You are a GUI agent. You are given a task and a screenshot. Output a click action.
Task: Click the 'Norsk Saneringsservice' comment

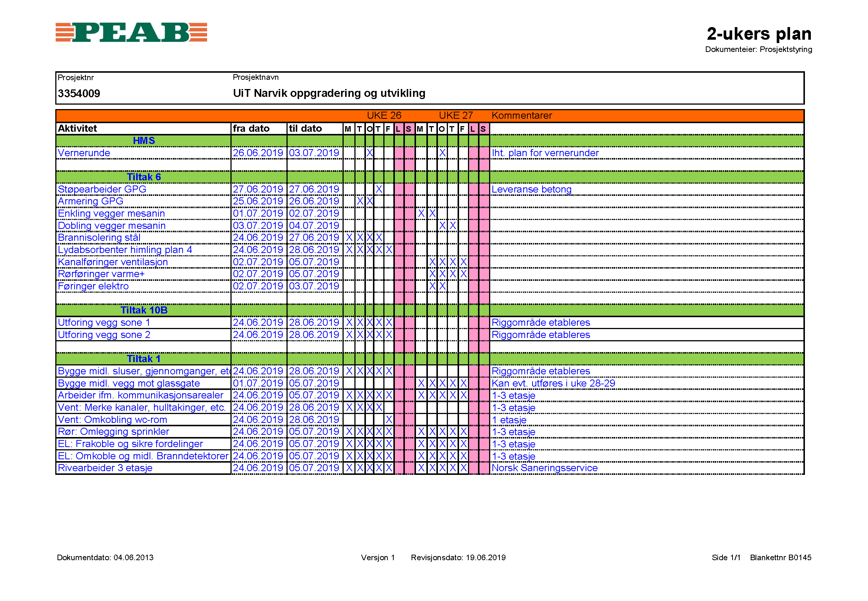pos(544,468)
